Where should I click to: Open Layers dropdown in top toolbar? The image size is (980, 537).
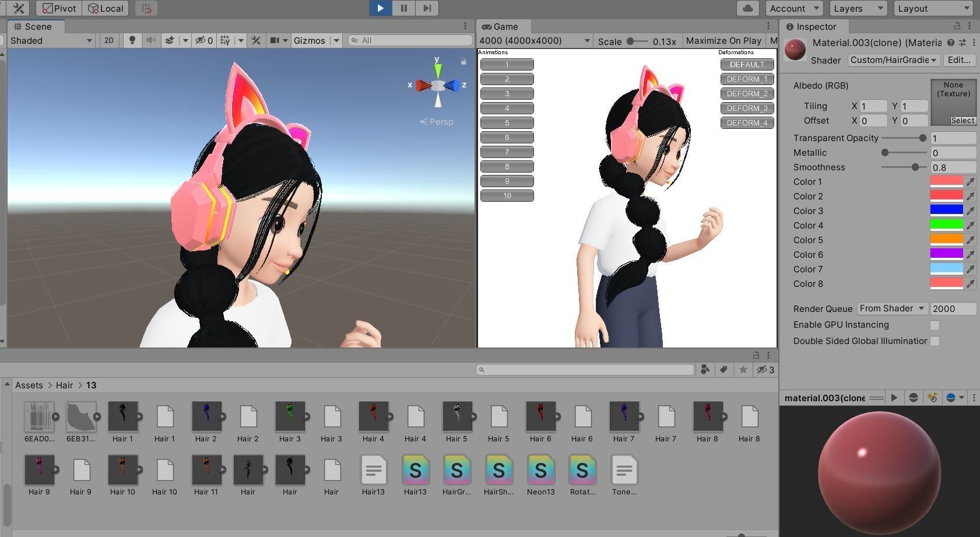pyautogui.click(x=858, y=8)
